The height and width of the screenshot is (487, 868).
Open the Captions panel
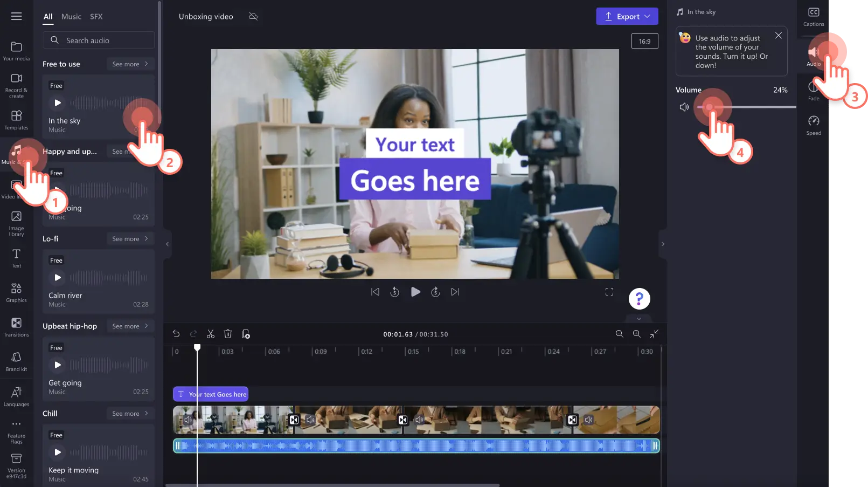pos(814,17)
